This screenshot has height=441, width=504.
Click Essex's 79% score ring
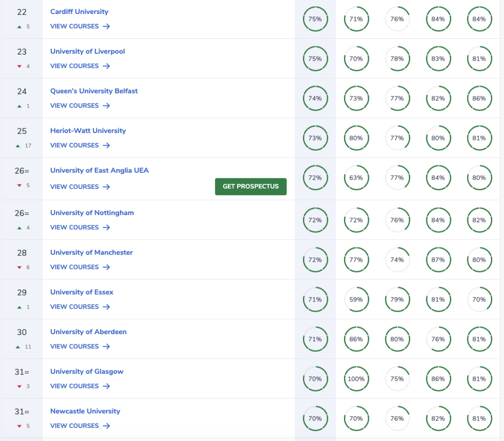(x=397, y=300)
